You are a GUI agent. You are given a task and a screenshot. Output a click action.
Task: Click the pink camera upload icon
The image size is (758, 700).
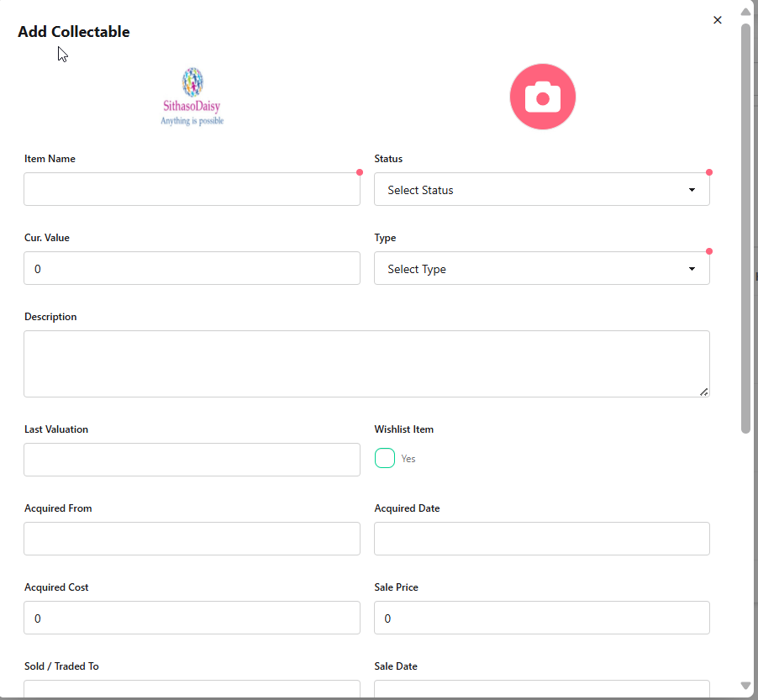tap(543, 97)
